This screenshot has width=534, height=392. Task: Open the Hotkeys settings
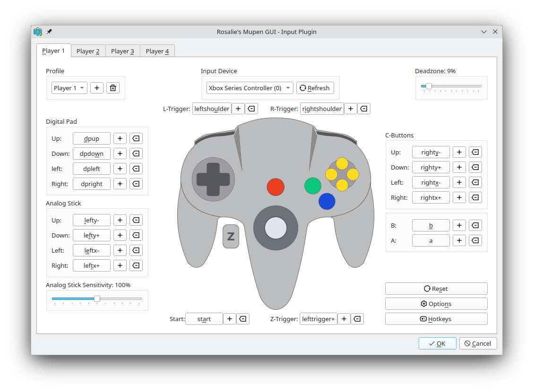click(x=436, y=319)
